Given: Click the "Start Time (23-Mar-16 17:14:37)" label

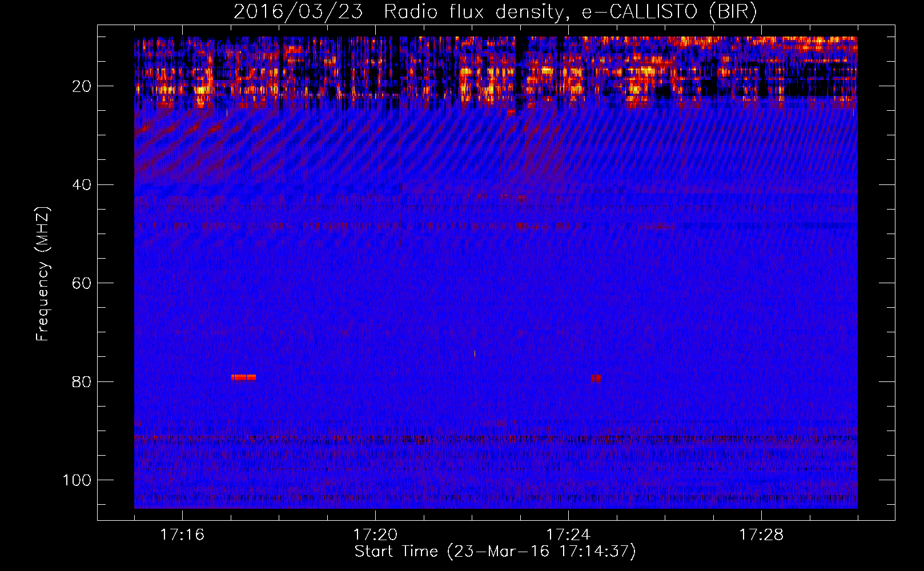Looking at the screenshot, I should [495, 552].
